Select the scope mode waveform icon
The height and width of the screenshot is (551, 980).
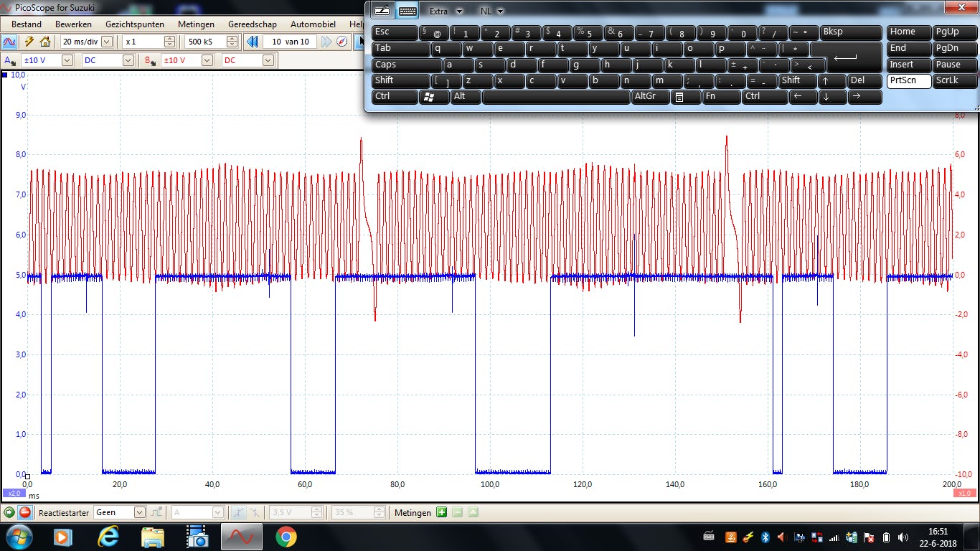10,42
